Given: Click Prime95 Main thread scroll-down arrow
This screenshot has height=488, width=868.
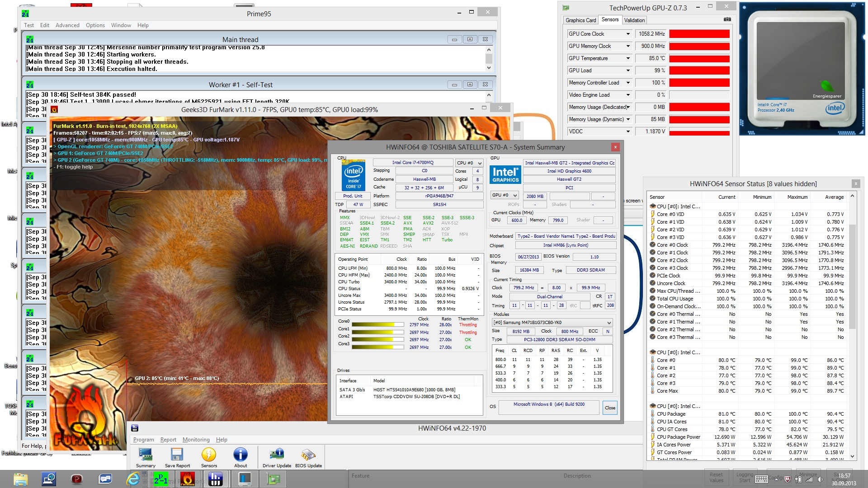Looking at the screenshot, I should coord(489,68).
